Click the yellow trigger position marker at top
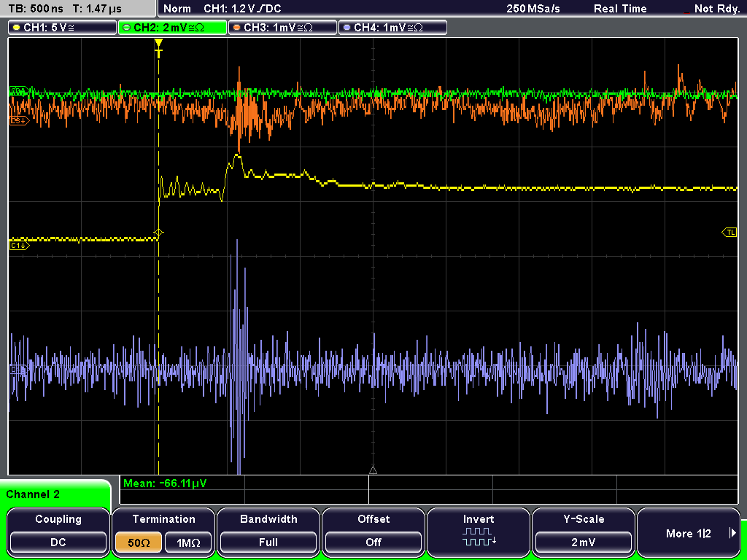 (158, 47)
